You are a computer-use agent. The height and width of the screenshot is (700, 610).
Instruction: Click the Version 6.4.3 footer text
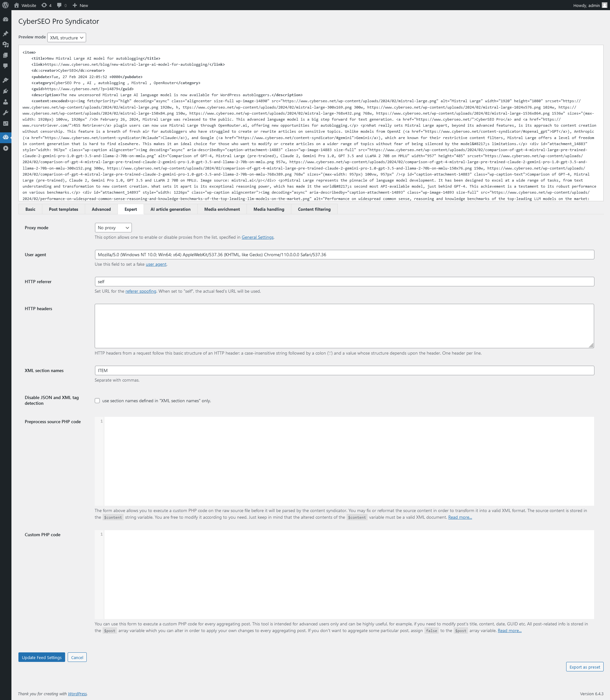click(x=592, y=694)
